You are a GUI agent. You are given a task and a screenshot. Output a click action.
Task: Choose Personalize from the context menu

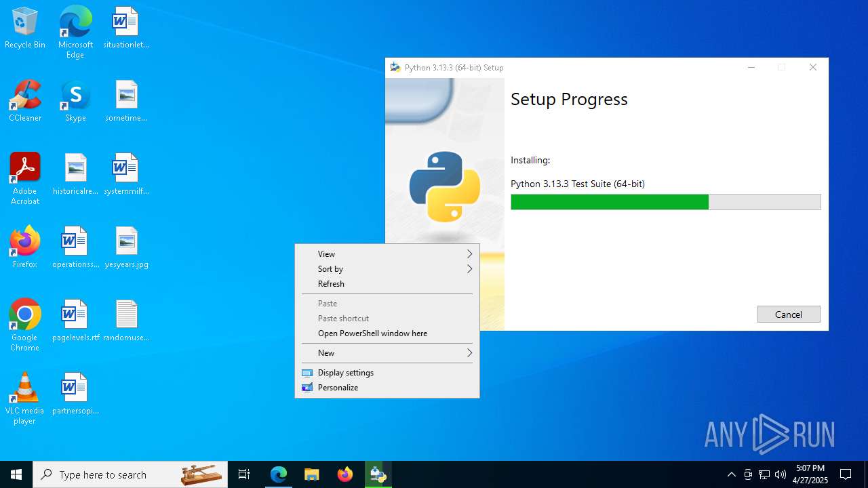[387, 388]
